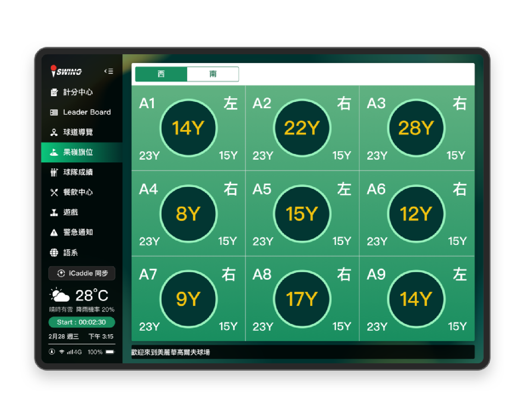This screenshot has height=420, width=525.
Task: Select the A3 hole 28Y circle
Action: coord(416,128)
